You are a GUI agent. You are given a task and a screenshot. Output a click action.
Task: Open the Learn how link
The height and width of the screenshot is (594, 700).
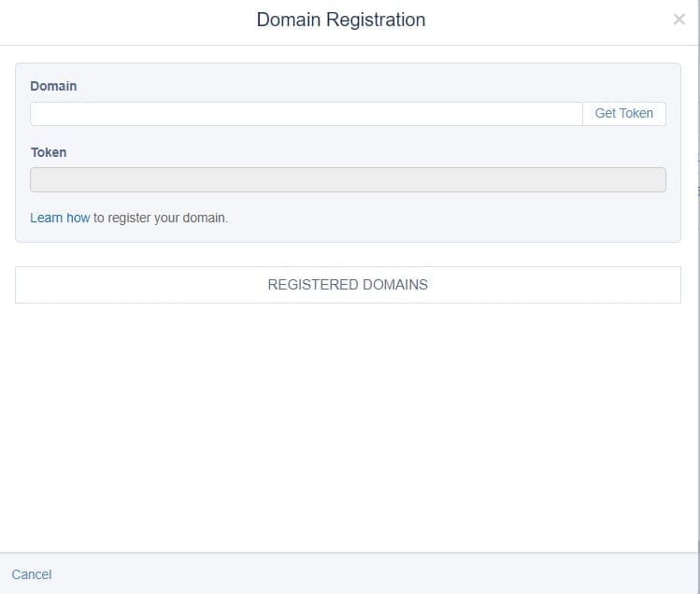click(x=60, y=218)
